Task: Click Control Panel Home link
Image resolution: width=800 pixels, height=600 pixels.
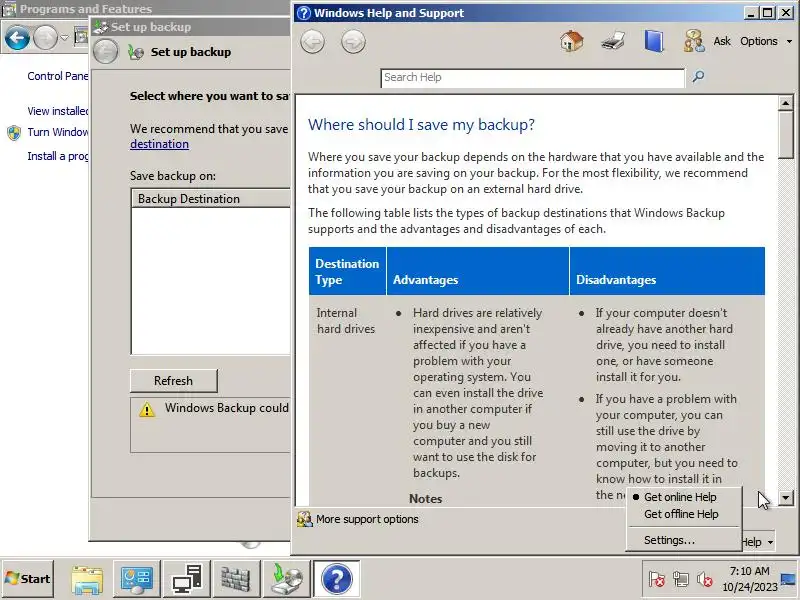Action: (x=58, y=76)
